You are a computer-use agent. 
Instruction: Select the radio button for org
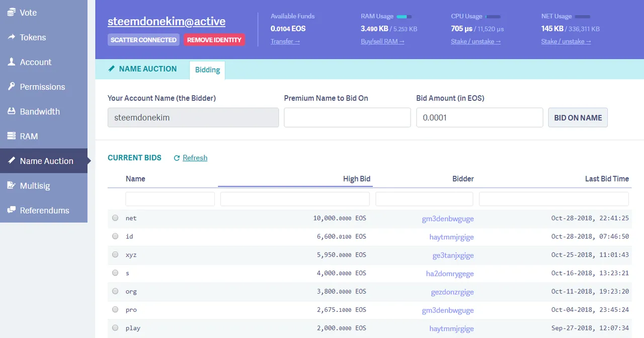tap(115, 291)
